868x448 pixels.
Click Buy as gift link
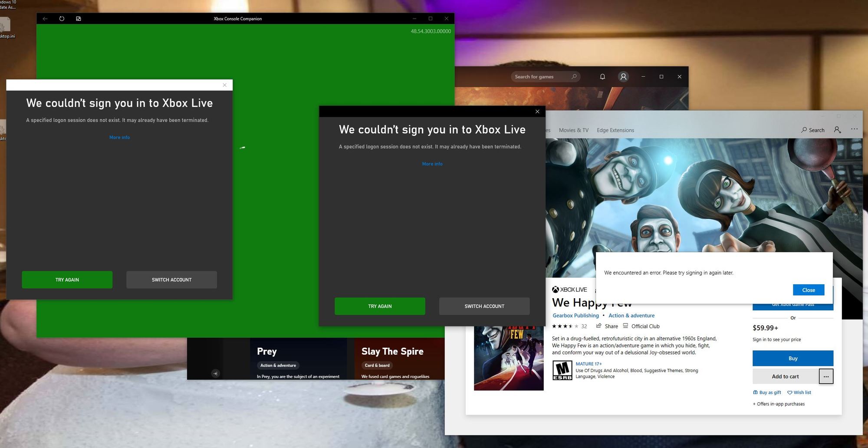point(767,392)
